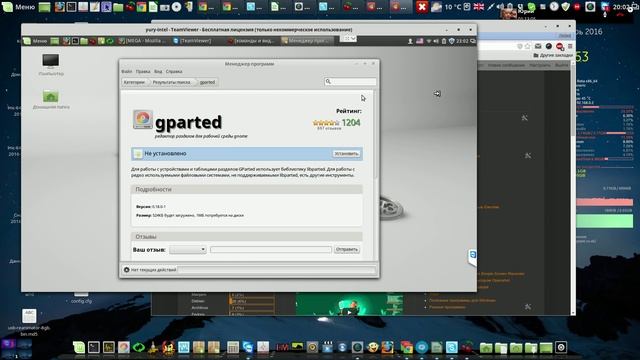Screen dimensions: 640x360
Task: Click the Chrome launcher in top panel
Action: pyautogui.click(x=142, y=7)
